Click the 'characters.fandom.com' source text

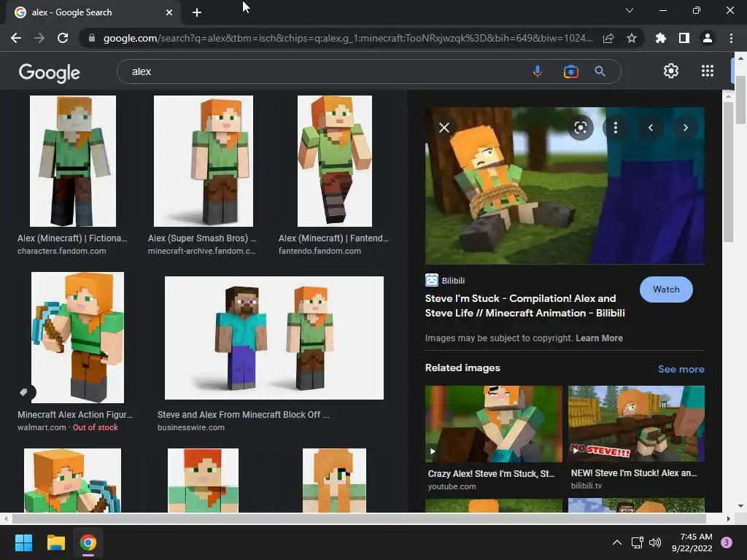tap(62, 251)
